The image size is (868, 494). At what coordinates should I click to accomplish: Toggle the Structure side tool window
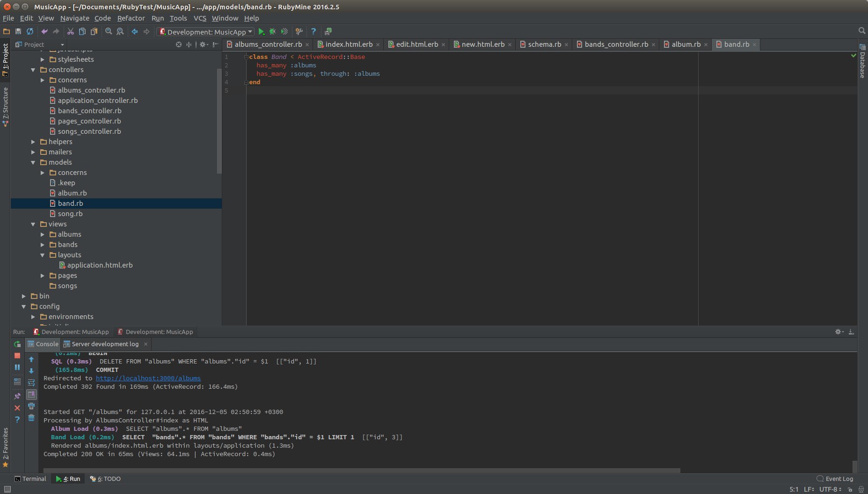(x=5, y=107)
